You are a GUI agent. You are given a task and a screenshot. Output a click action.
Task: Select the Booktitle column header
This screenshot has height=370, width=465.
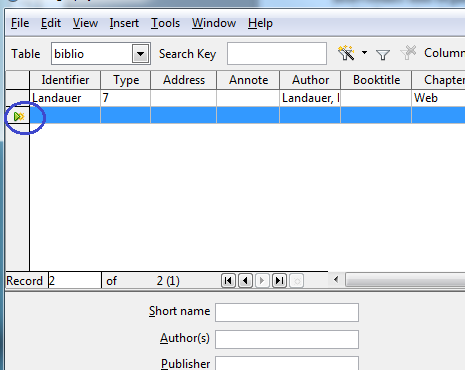click(376, 80)
